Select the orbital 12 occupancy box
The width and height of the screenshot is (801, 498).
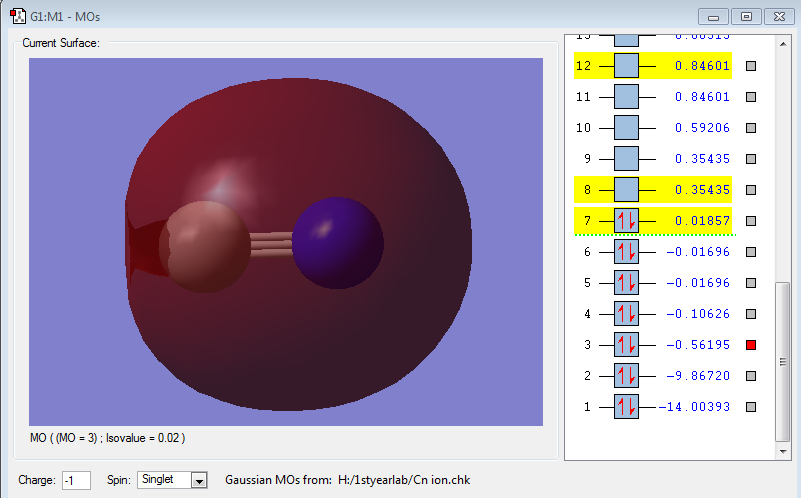626,66
